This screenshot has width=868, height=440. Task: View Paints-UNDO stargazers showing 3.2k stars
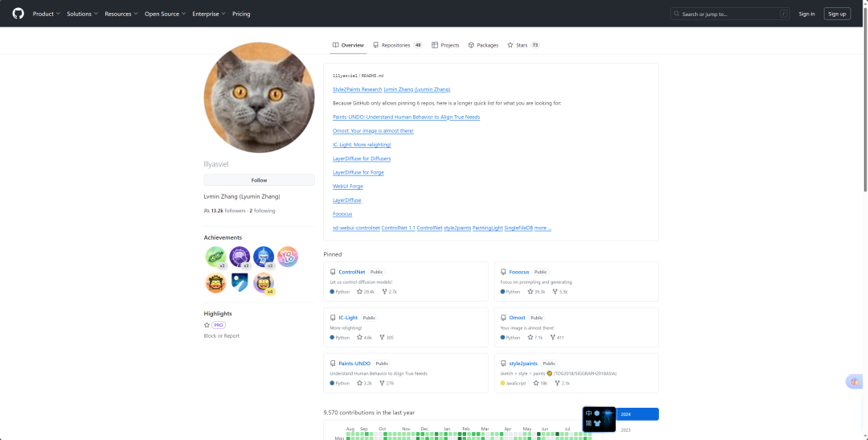click(364, 383)
